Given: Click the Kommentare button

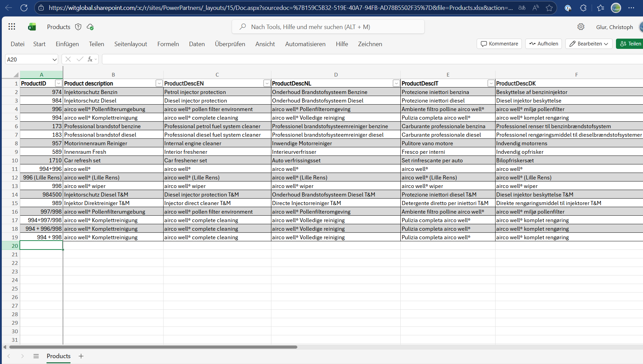Looking at the screenshot, I should [x=499, y=44].
